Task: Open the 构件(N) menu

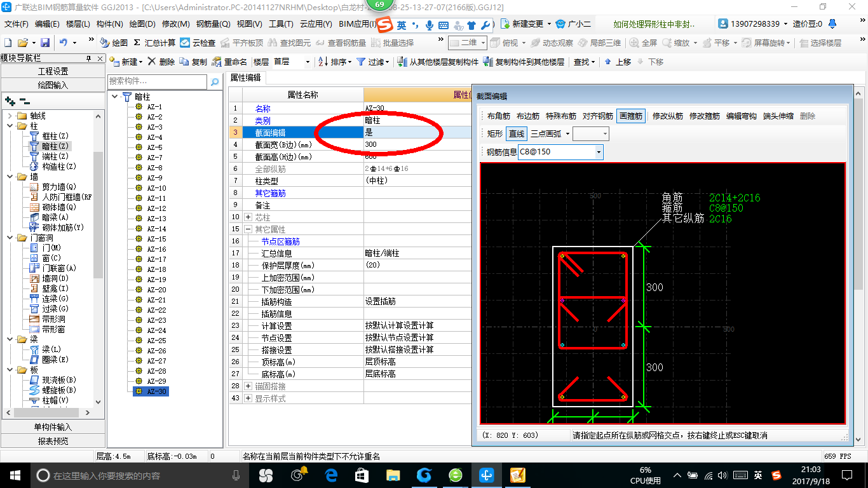Action: 109,24
